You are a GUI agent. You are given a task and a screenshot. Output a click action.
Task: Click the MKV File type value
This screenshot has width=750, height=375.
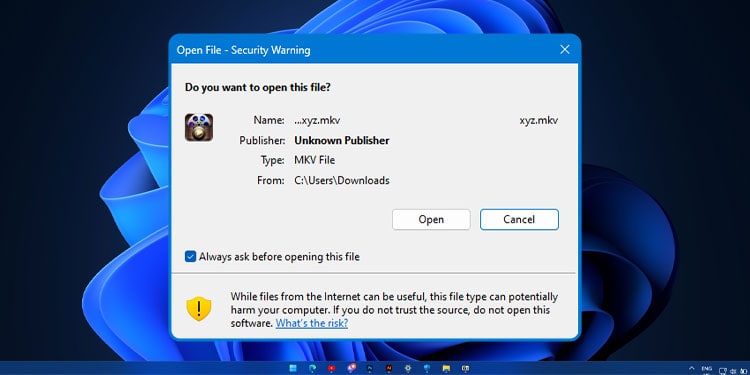[315, 160]
